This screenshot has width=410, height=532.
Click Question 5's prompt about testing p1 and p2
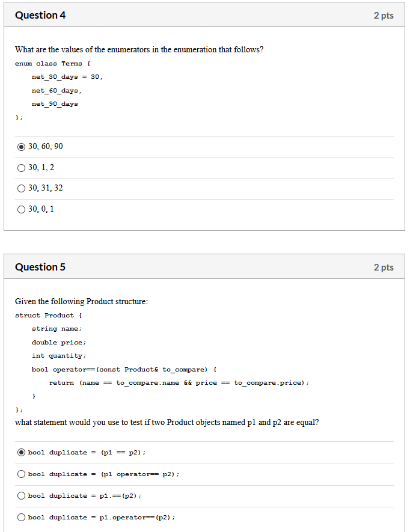tap(168, 422)
